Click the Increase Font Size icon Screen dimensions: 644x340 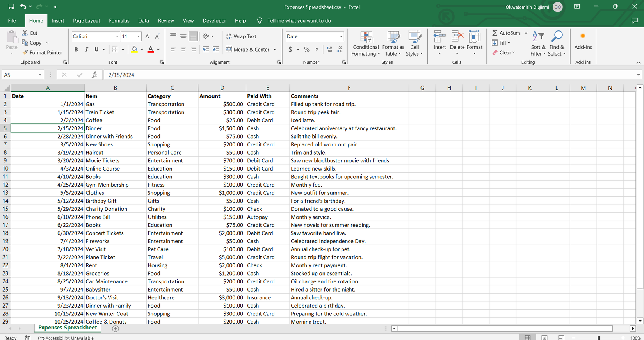[148, 36]
